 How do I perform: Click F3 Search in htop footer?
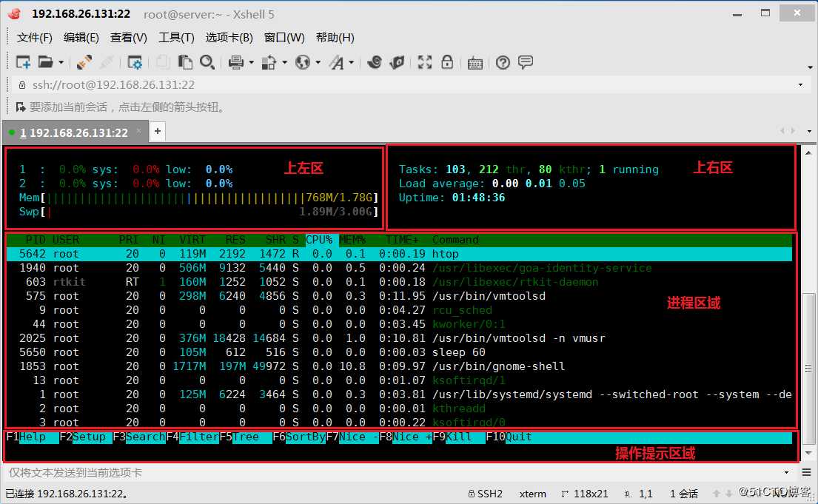click(139, 437)
